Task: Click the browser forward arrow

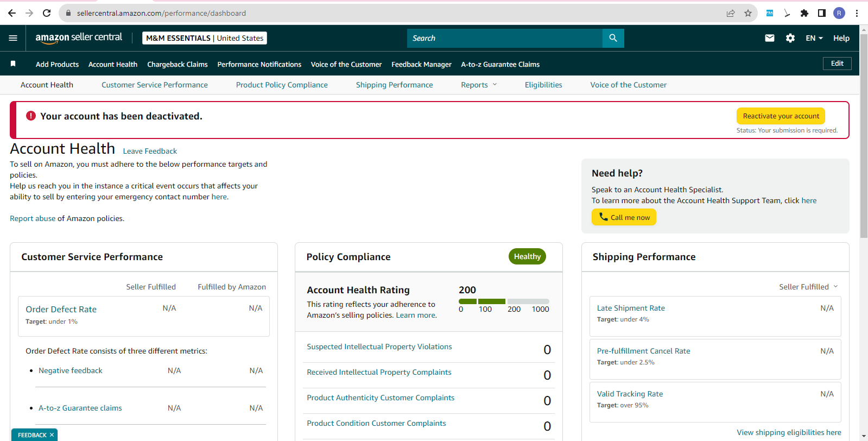Action: point(29,13)
